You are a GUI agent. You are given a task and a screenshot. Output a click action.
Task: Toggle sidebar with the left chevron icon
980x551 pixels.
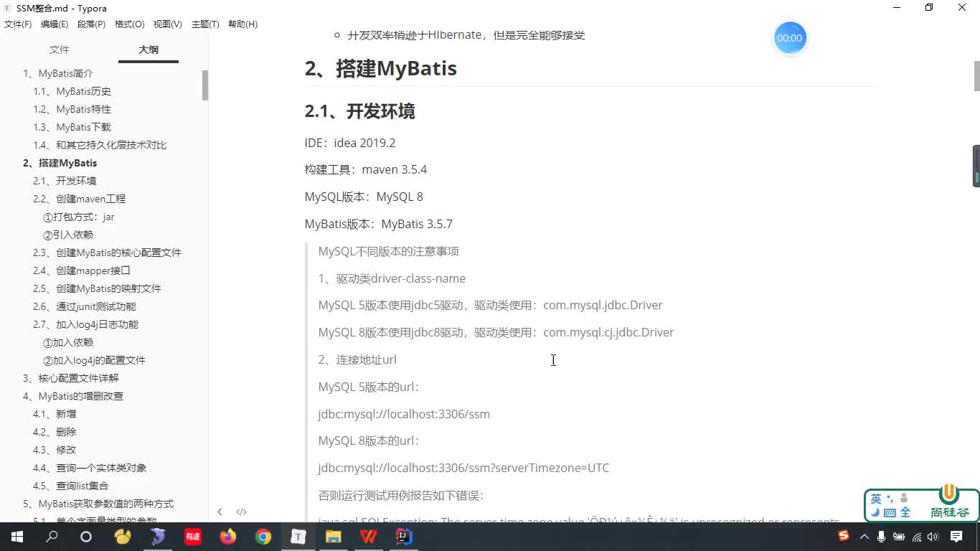point(220,512)
